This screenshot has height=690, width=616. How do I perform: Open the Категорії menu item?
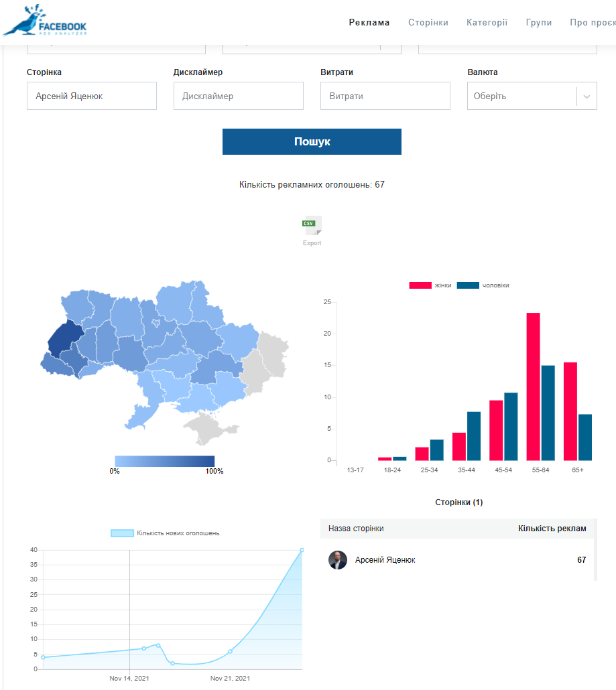click(x=487, y=22)
